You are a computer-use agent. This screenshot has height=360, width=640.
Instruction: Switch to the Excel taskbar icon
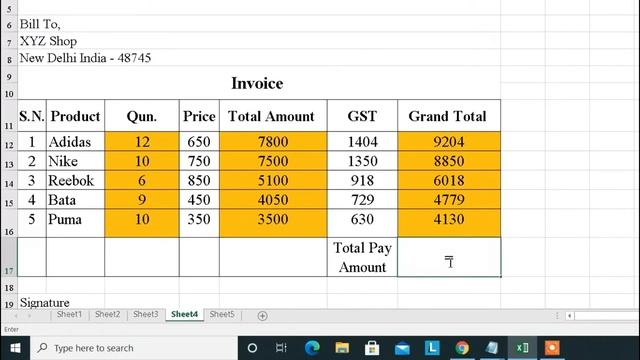click(x=522, y=348)
